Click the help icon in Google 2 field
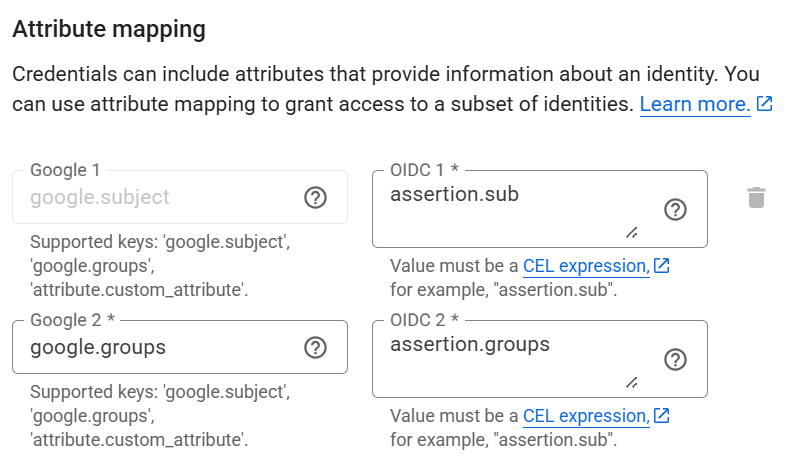 tap(315, 347)
